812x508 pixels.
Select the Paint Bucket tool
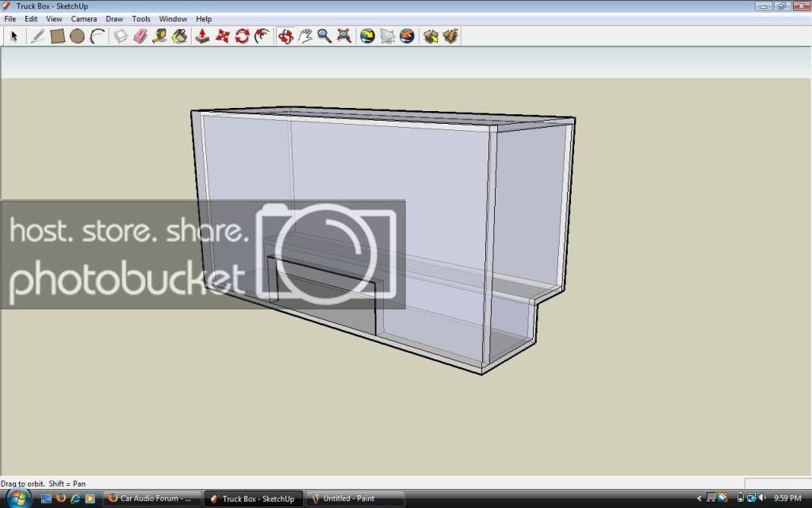(180, 37)
